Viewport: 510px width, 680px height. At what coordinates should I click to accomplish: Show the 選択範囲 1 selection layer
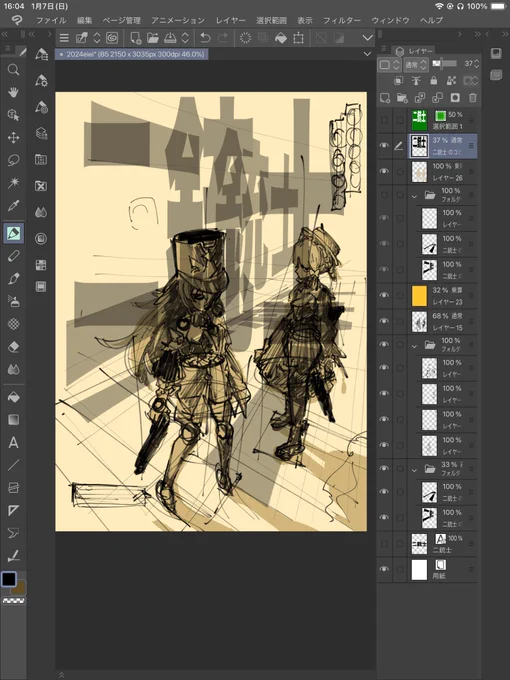(x=384, y=120)
